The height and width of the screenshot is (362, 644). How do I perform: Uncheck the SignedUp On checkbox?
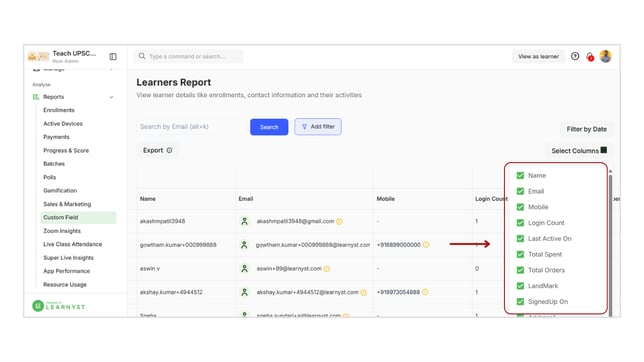pyautogui.click(x=520, y=302)
